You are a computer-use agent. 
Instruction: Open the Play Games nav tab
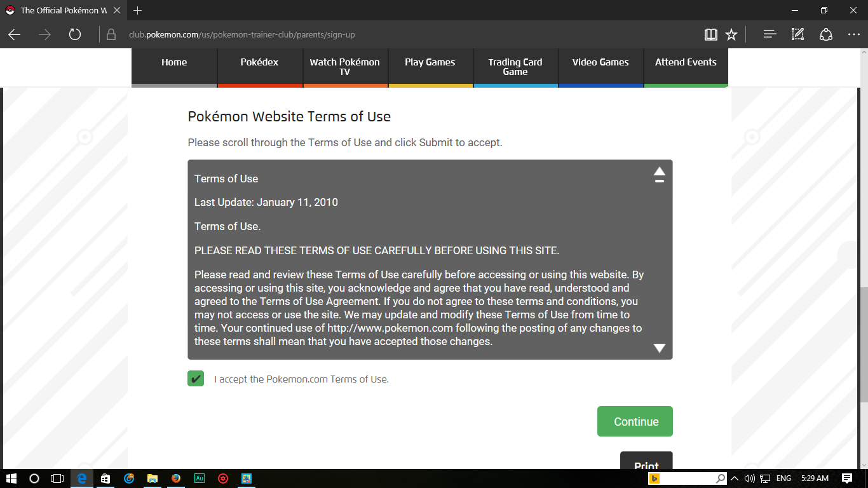430,67
